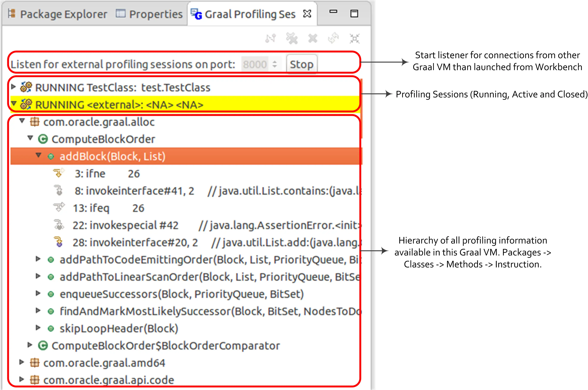Click the findAndMarkMostLikelySuccessor method dot icon
The width and height of the screenshot is (588, 390).
click(51, 311)
